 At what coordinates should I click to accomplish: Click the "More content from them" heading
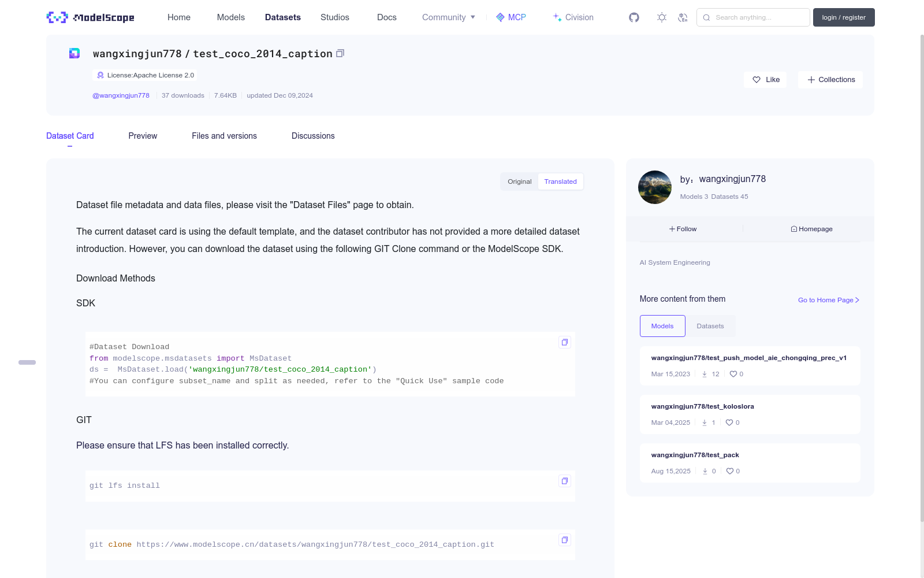(683, 299)
